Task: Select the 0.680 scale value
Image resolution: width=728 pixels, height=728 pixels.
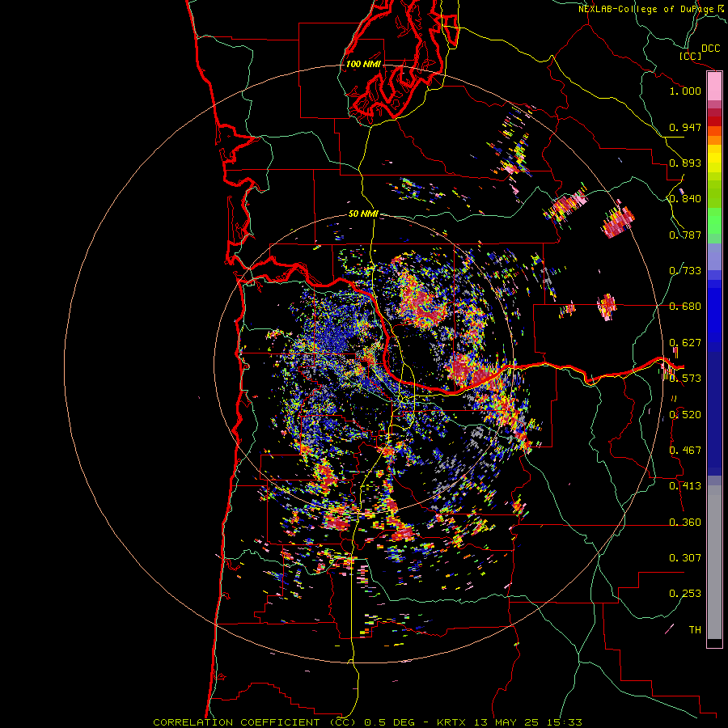Action: tap(685, 307)
